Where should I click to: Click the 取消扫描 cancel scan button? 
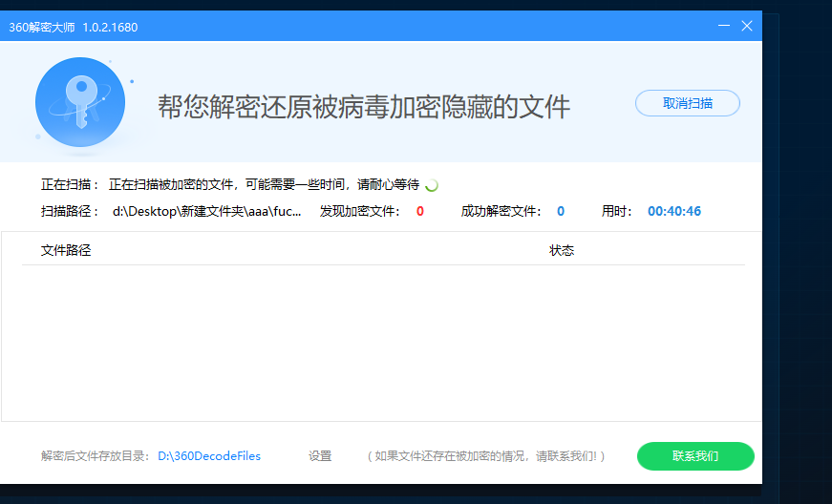point(687,103)
